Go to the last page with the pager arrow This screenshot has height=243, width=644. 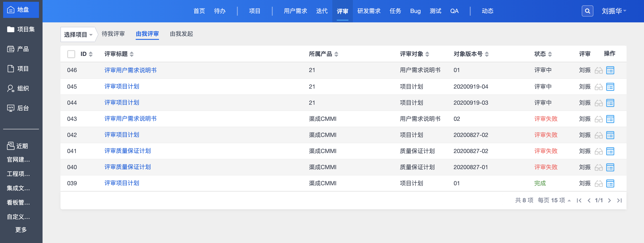coord(619,200)
